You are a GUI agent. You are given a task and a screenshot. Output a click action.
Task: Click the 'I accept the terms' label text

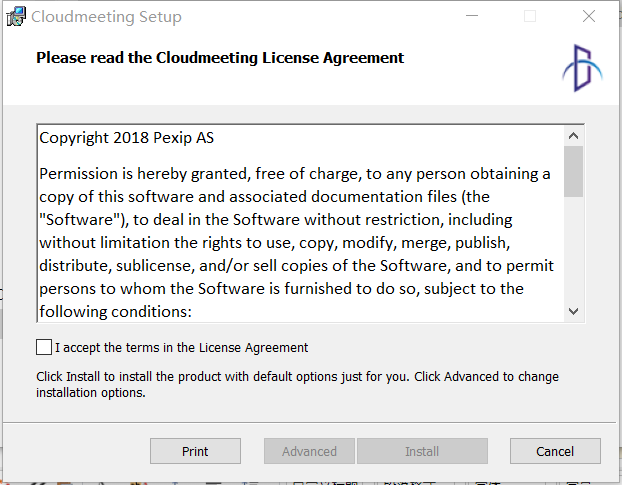click(x=181, y=347)
